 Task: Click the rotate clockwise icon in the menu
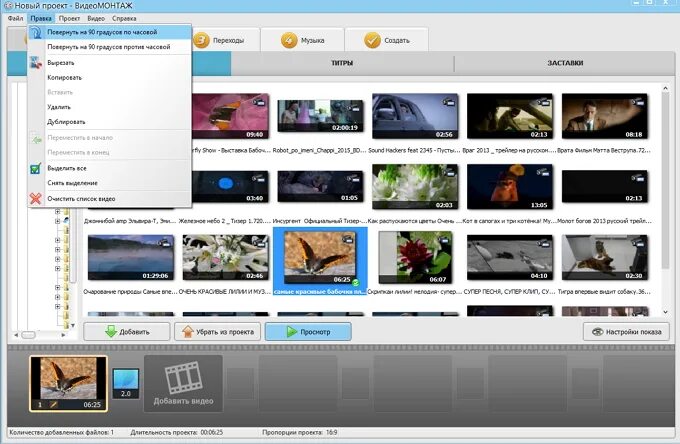pyautogui.click(x=36, y=33)
